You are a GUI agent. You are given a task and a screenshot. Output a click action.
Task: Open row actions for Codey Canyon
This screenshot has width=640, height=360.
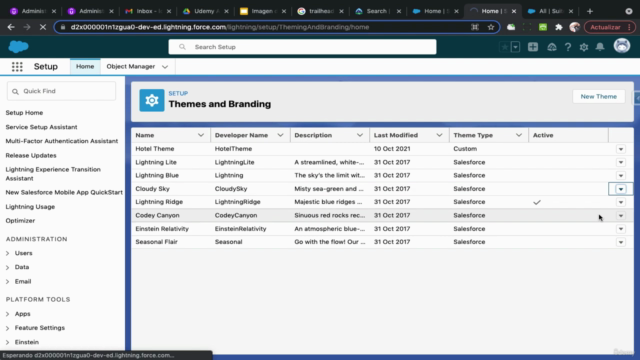point(620,216)
